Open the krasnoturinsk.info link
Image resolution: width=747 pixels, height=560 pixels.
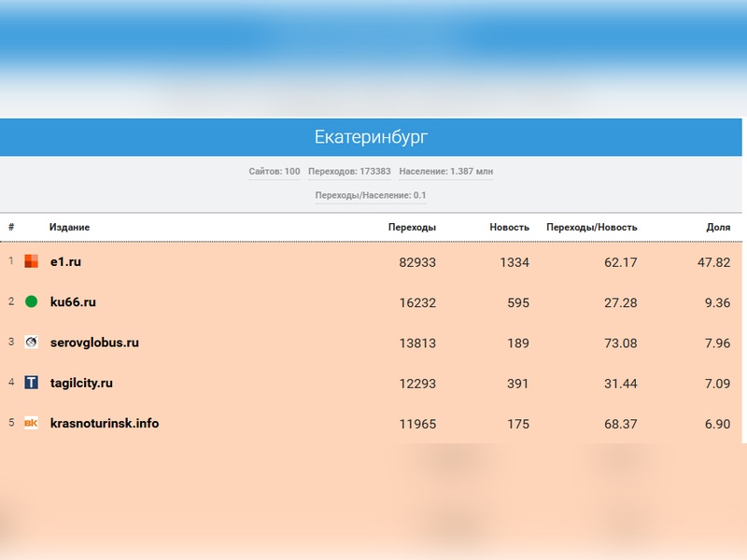click(105, 423)
